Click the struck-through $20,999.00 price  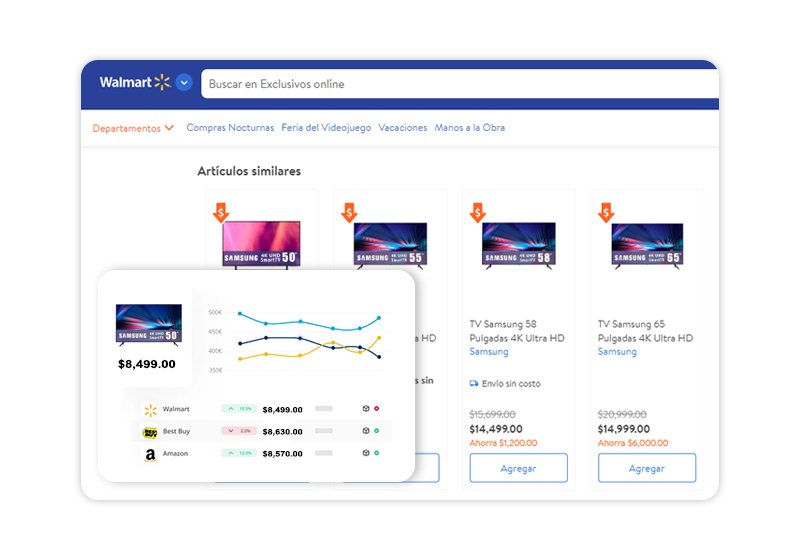point(622,414)
